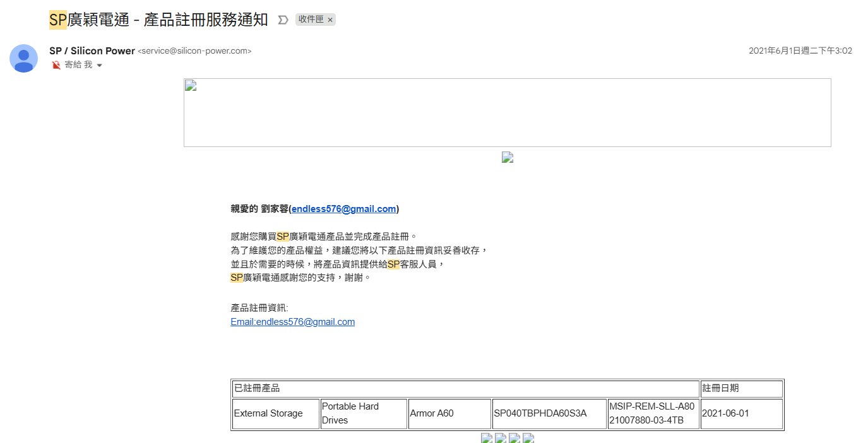Remove the 收件匣 label with its ×
Image resolution: width=868 pixels, height=443 pixels.
point(330,20)
